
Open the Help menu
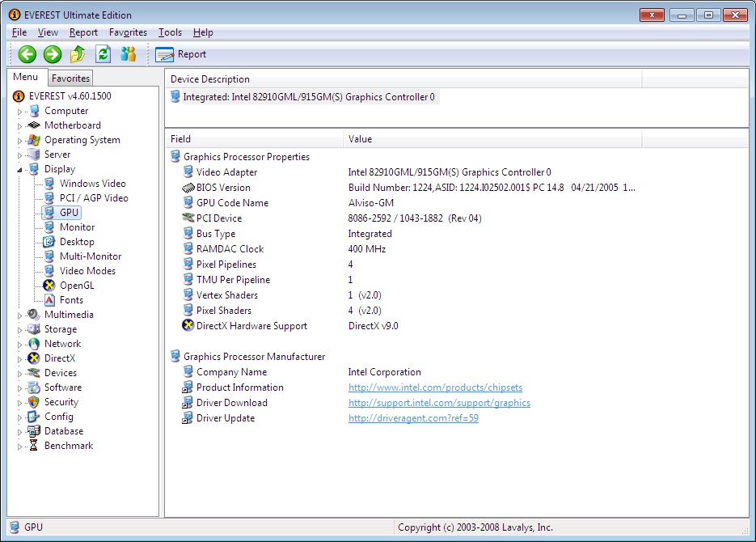tap(203, 32)
